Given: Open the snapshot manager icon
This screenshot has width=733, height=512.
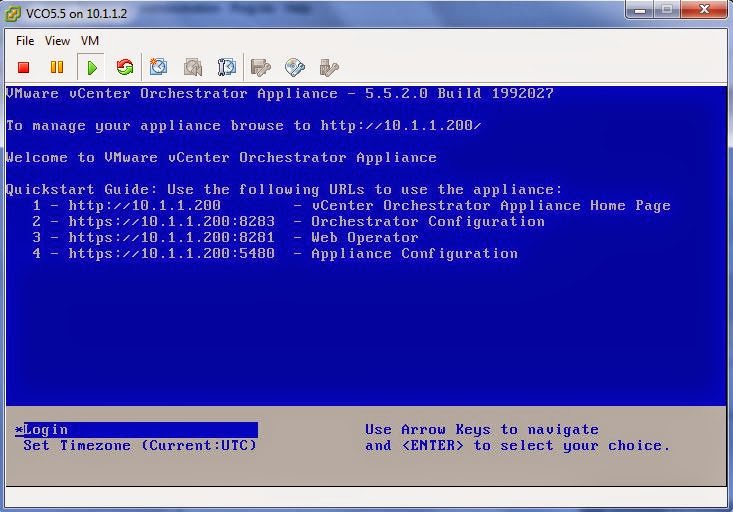Looking at the screenshot, I should click(227, 67).
